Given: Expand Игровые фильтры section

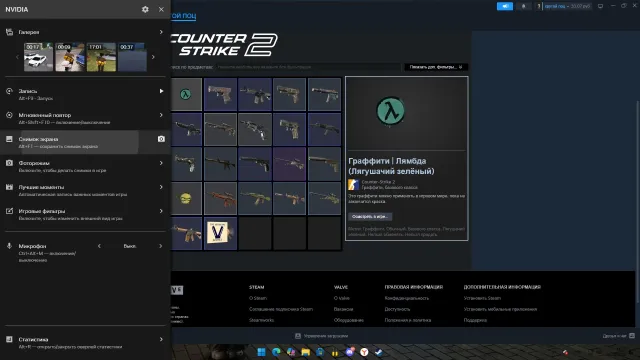Looking at the screenshot, I should [x=161, y=211].
